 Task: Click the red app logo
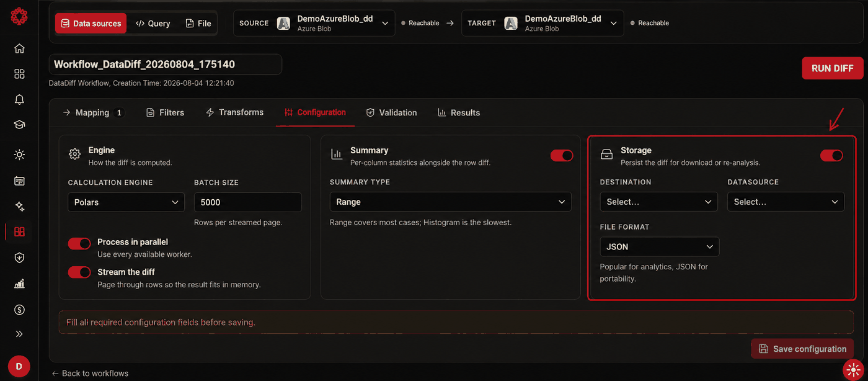[x=19, y=17]
